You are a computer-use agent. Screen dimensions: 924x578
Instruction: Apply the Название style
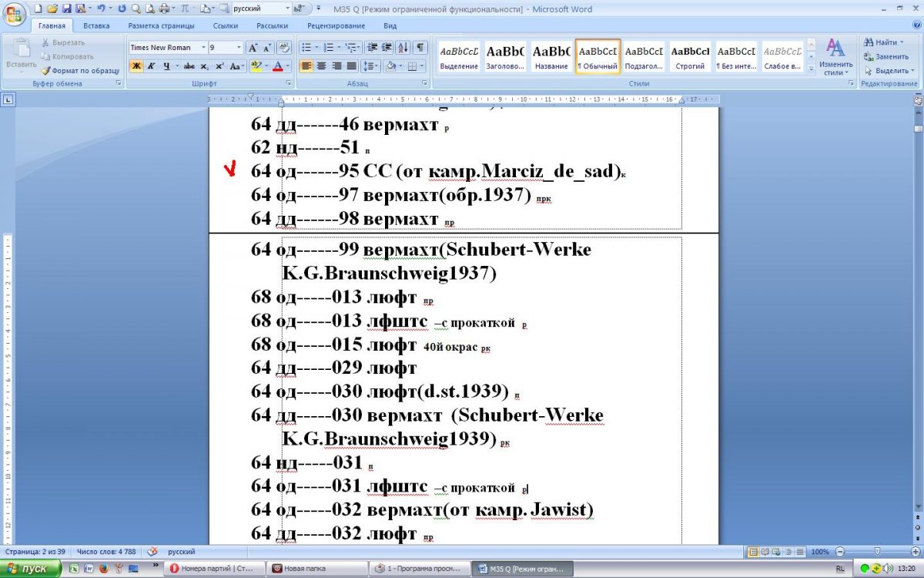point(551,57)
